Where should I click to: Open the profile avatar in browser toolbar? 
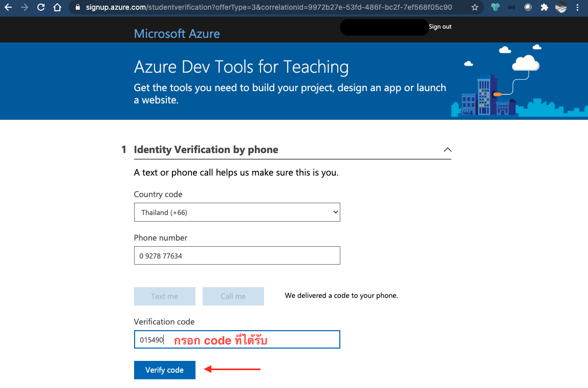(561, 8)
